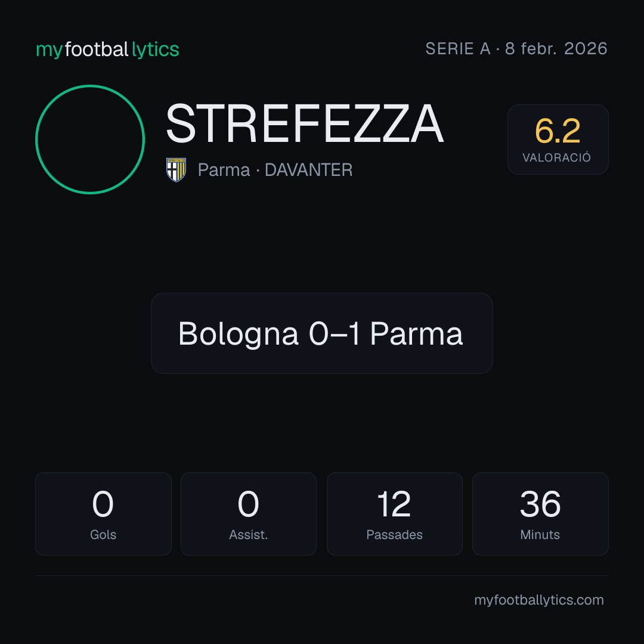This screenshot has height=644, width=644.
Task: Visit the myfootballytics.com footer link
Action: tap(539, 600)
